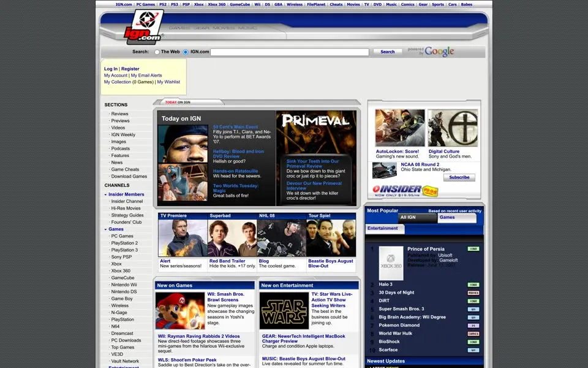Image resolution: width=588 pixels, height=368 pixels.
Task: Click the Wii tag beside Scarface
Action: point(473,350)
